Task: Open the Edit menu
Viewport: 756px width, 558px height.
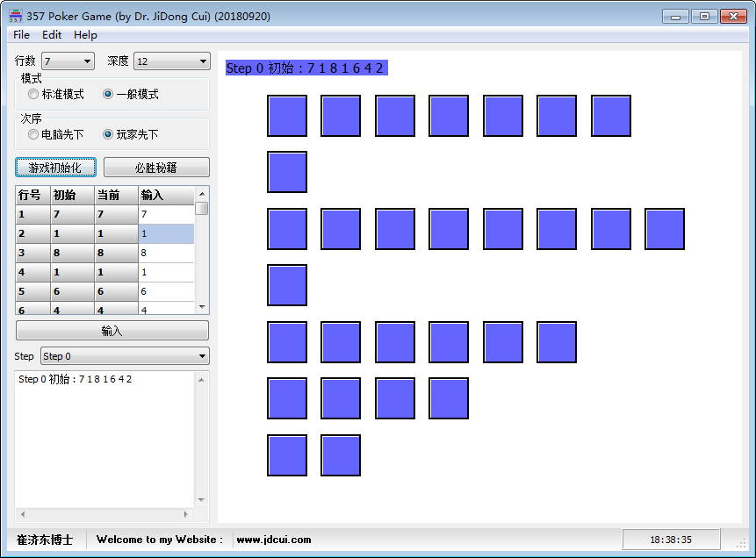Action: pyautogui.click(x=52, y=35)
